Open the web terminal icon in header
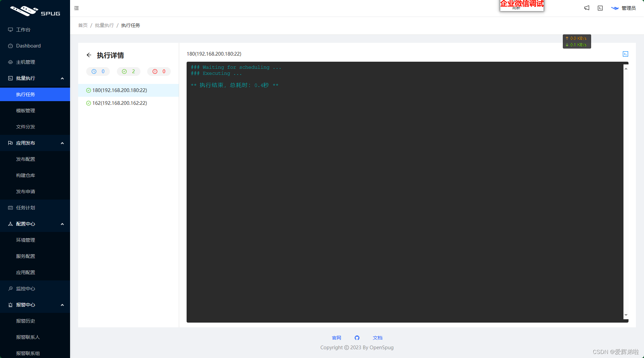Viewport: 644px width, 358px height. tap(600, 8)
